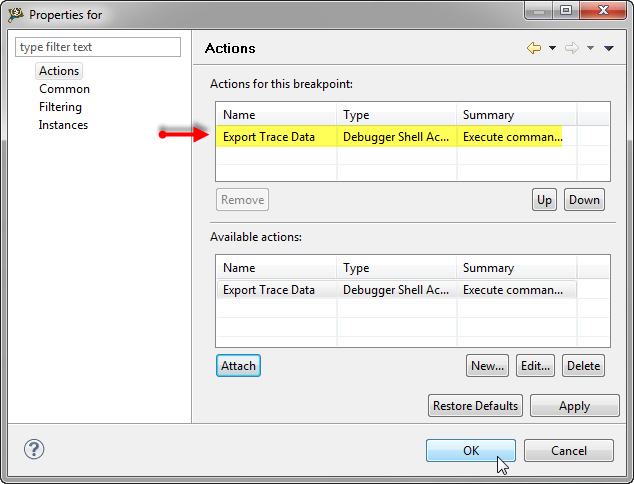The image size is (634, 484).
Task: Open the forward history dropdown arrow
Action: click(x=590, y=48)
